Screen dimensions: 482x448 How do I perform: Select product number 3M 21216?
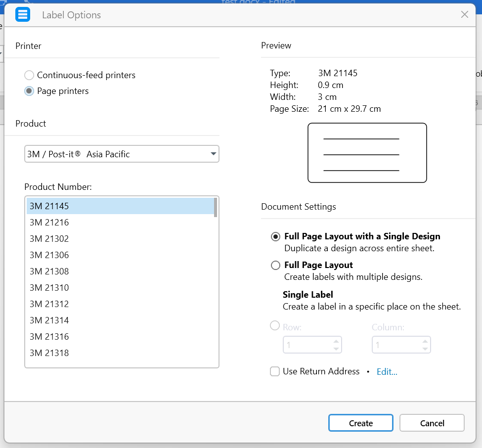120,223
